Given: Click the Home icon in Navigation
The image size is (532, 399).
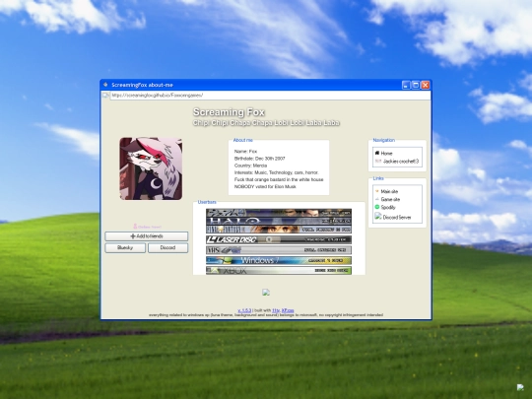Looking at the screenshot, I should point(377,153).
